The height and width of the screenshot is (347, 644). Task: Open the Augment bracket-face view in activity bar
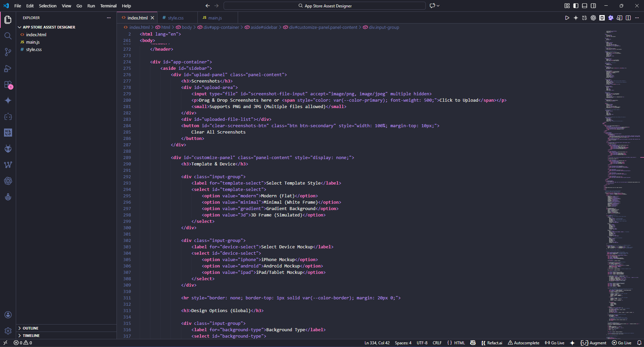coord(8,117)
